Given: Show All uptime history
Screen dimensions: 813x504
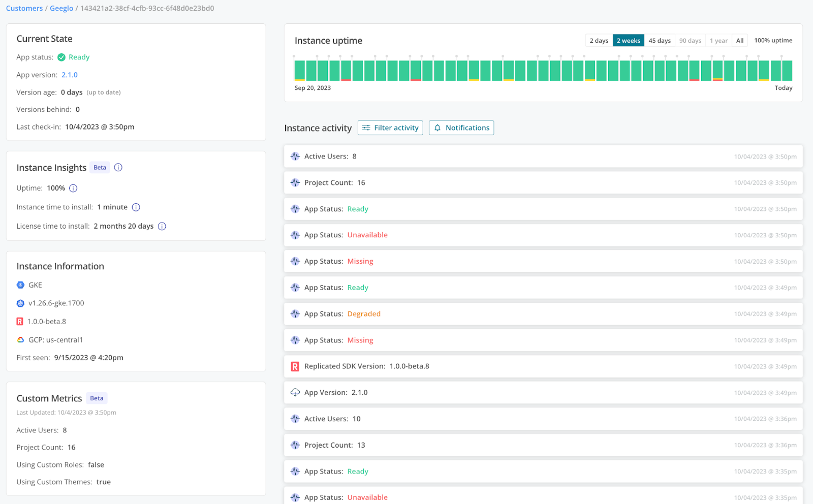Looking at the screenshot, I should coord(740,41).
